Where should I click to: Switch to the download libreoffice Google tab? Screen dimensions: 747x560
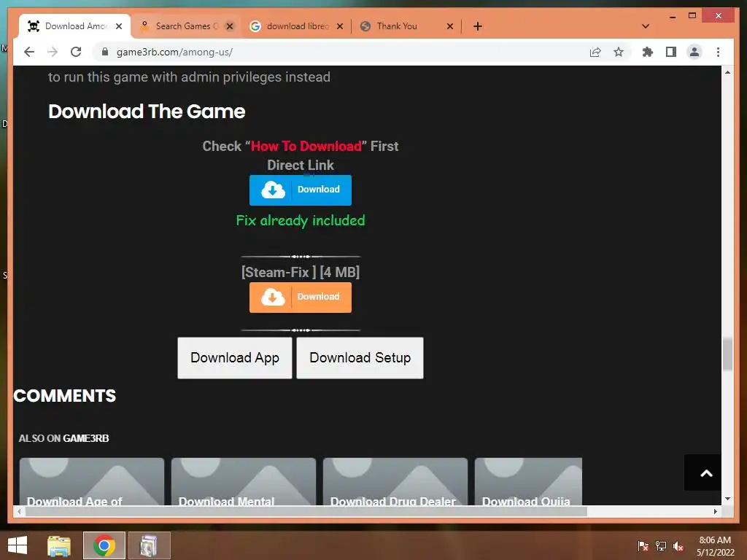(298, 26)
